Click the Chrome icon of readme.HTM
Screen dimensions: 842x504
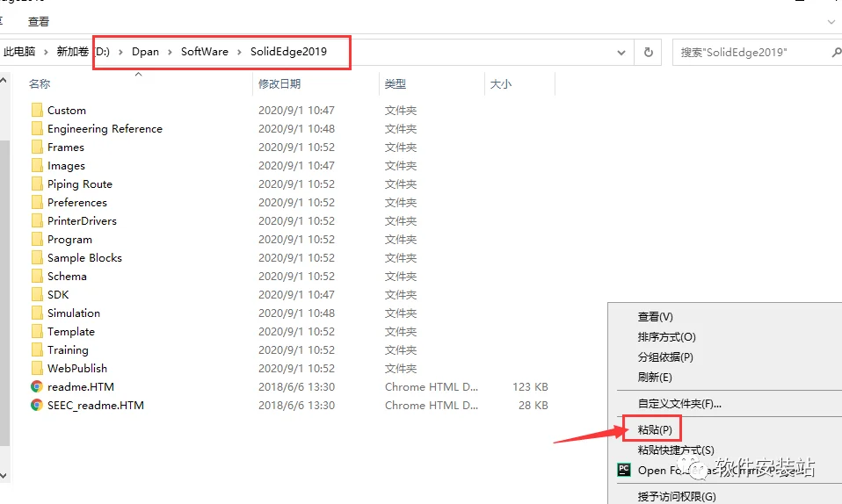click(x=37, y=386)
